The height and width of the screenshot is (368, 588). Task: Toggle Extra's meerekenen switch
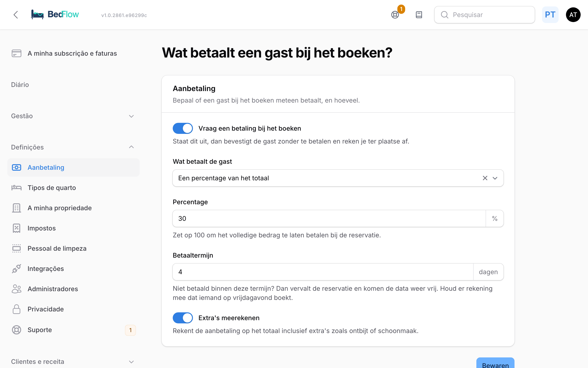[x=183, y=318]
